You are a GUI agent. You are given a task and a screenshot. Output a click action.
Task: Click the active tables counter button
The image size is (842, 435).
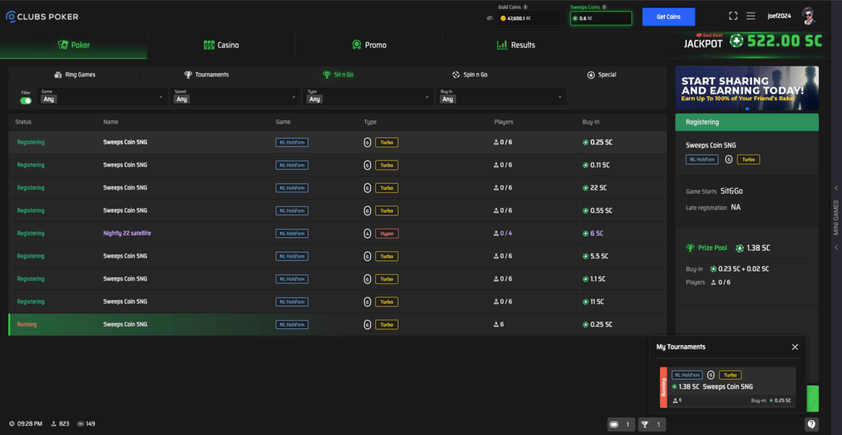[x=621, y=424]
